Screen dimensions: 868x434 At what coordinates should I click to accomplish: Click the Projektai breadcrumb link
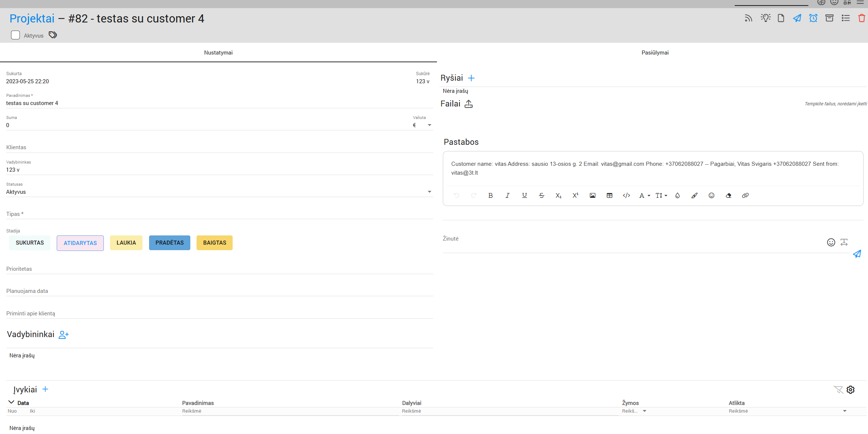pos(32,18)
